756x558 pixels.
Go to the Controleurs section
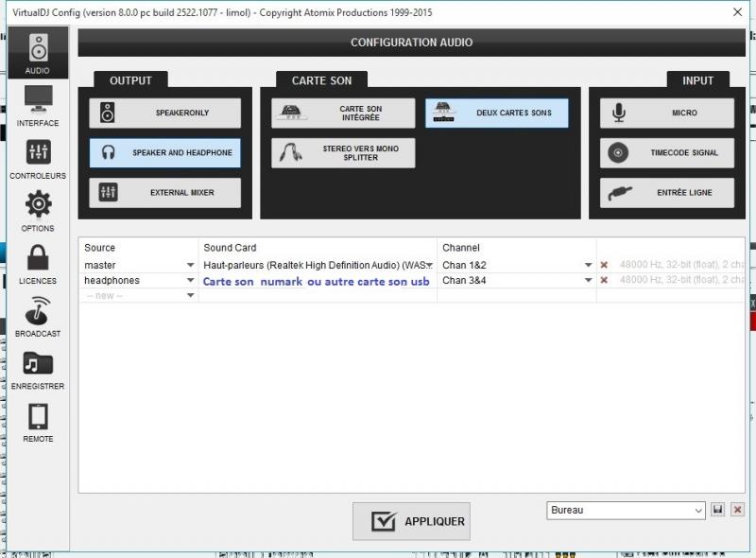pyautogui.click(x=38, y=158)
